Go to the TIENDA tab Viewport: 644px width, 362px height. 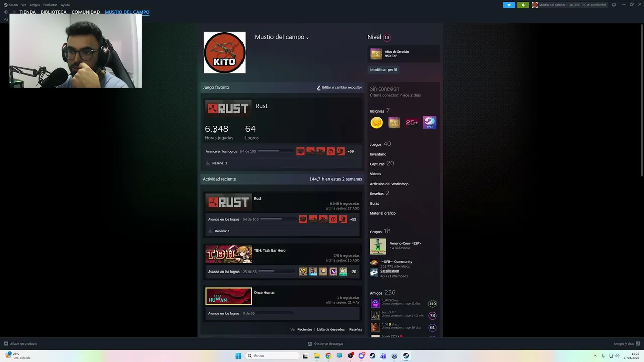click(x=28, y=12)
